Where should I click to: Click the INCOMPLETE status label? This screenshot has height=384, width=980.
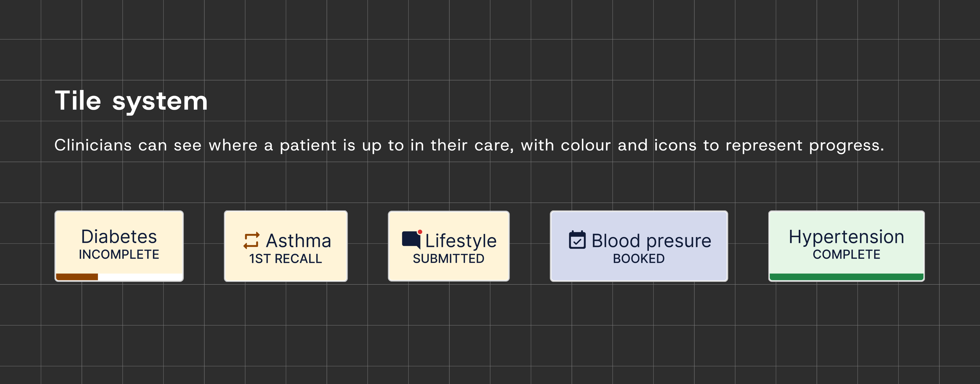coord(119,255)
